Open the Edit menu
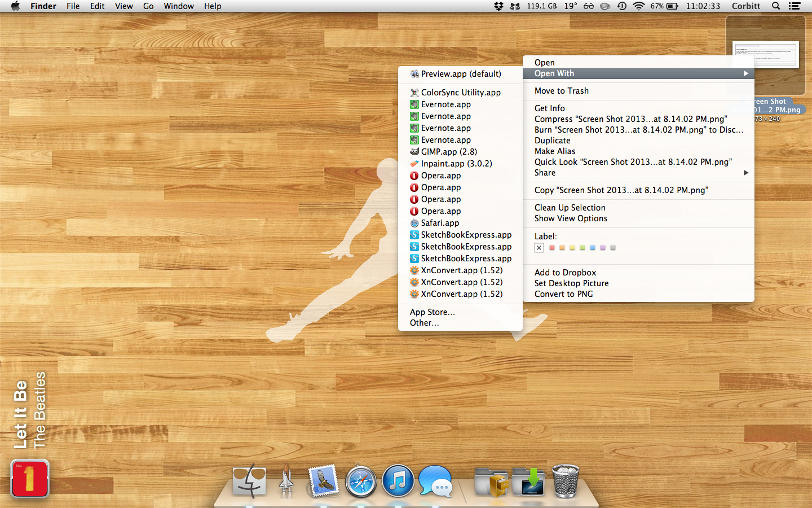Viewport: 812px width, 508px height. click(x=98, y=6)
